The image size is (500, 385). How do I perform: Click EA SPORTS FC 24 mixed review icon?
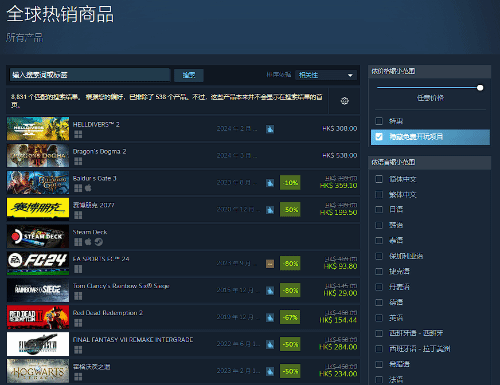click(x=270, y=264)
